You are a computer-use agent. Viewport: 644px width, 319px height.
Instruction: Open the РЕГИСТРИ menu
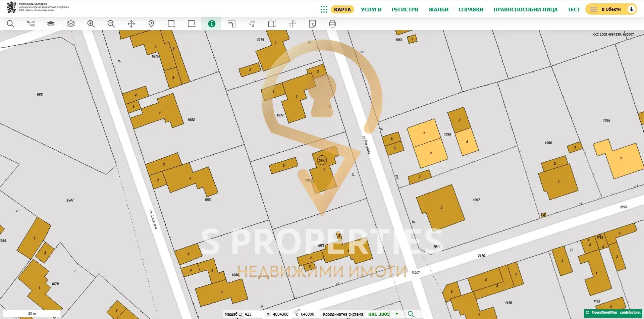405,9
